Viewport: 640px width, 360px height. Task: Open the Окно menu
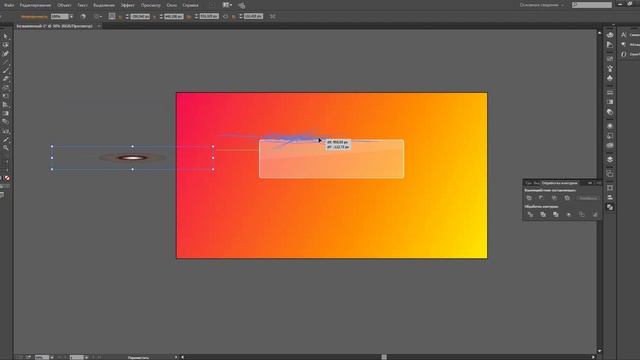pos(172,5)
